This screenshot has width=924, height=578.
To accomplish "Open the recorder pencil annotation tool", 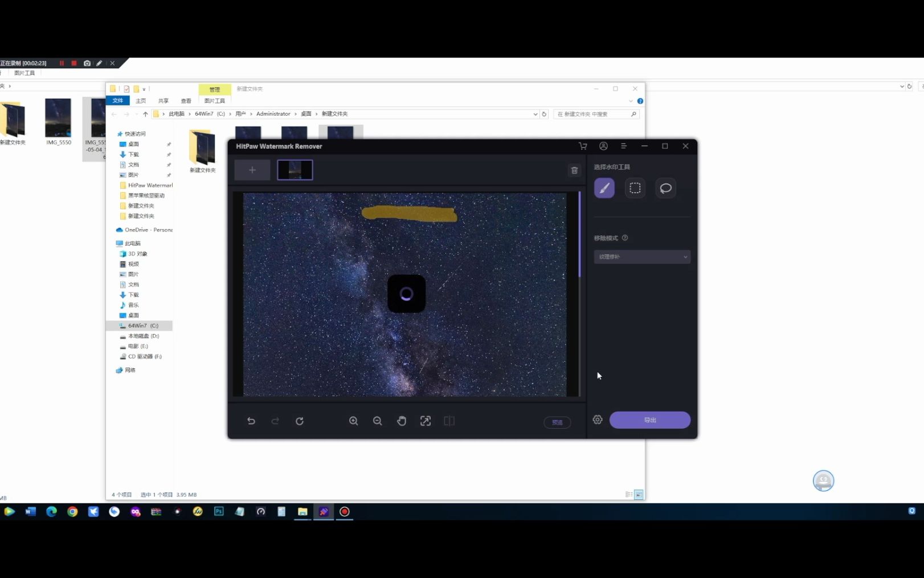I will [99, 63].
